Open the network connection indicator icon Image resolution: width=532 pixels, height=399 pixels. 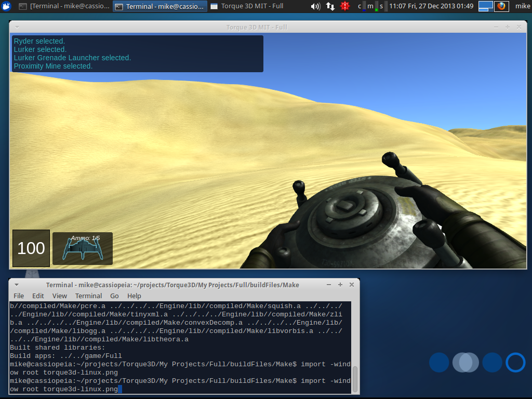[x=330, y=6]
